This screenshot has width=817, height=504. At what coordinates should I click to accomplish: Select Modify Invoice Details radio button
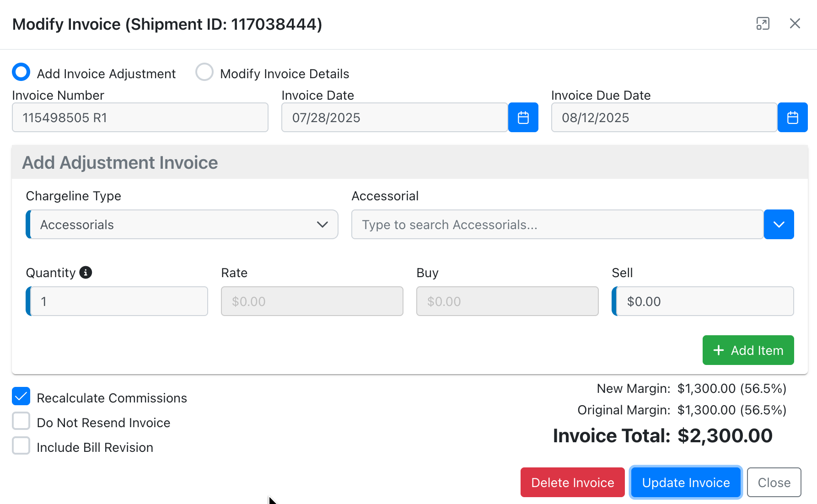(x=204, y=72)
